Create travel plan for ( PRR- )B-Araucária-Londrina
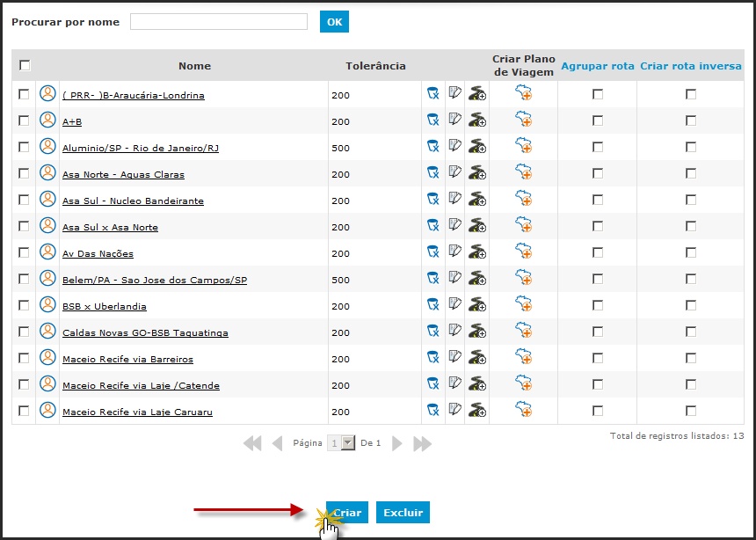This screenshot has height=540, width=756. click(523, 92)
